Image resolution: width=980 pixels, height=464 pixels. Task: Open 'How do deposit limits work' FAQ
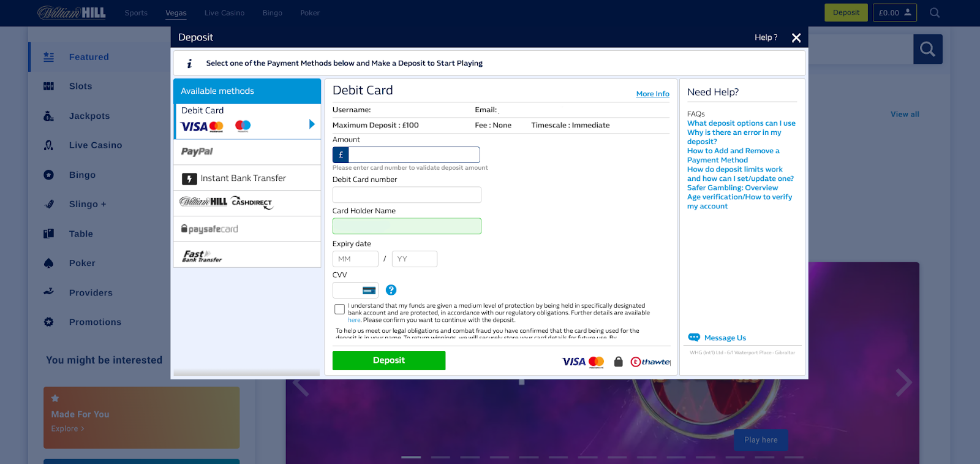tap(741, 174)
